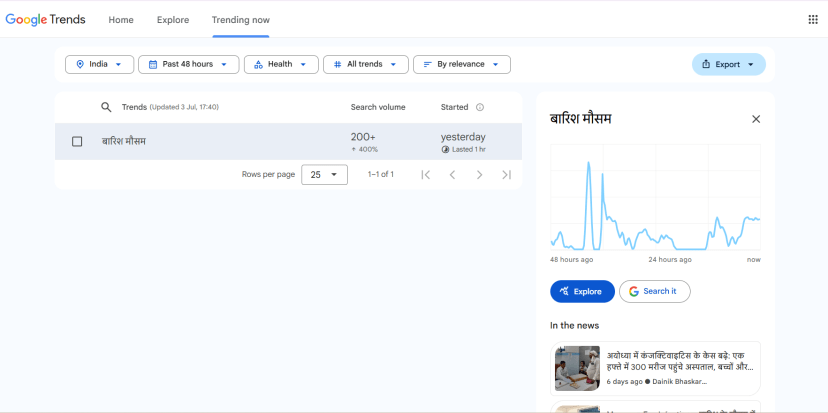The height and width of the screenshot is (413, 828).
Task: Open the Health category dropdown
Action: tap(281, 64)
